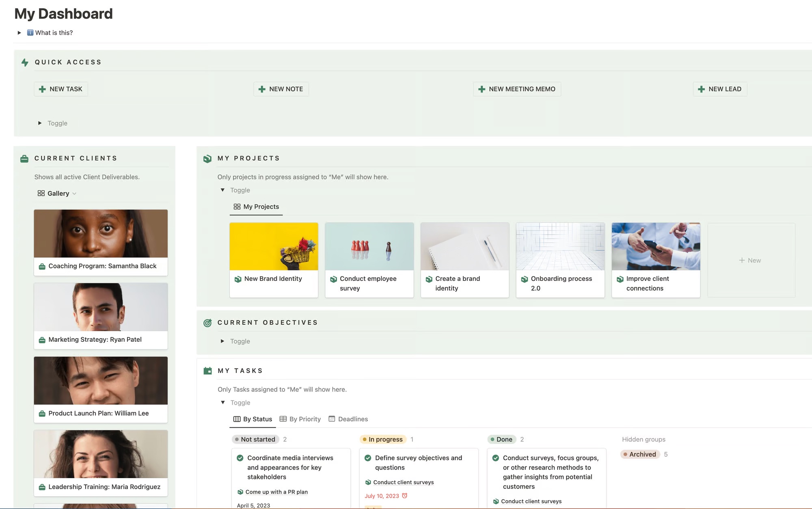Click the plus icon on NEW MEETING MEMO
The image size is (812, 509).
(x=482, y=89)
